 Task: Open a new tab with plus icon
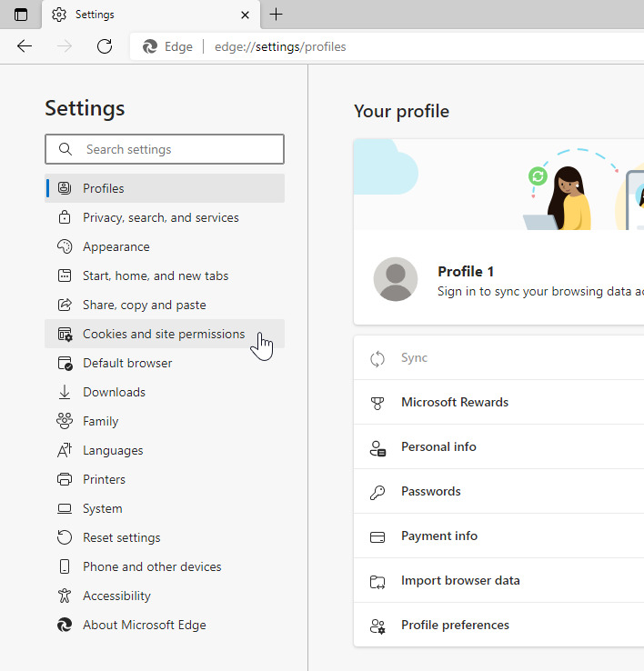coord(277,15)
